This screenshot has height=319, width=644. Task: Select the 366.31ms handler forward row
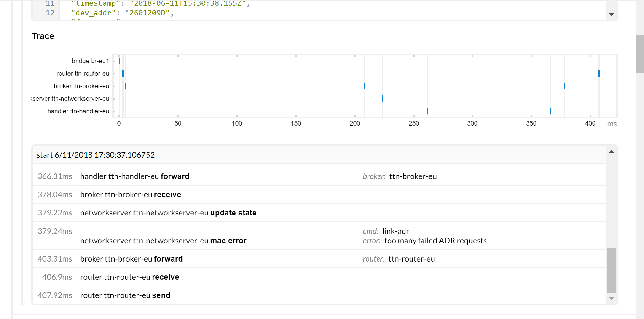point(319,176)
